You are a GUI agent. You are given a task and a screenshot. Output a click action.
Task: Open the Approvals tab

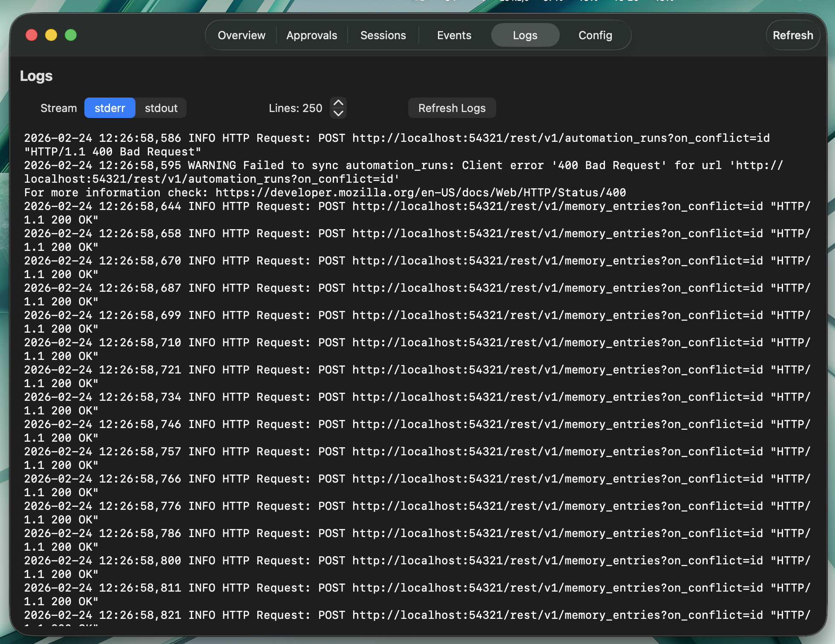click(311, 35)
